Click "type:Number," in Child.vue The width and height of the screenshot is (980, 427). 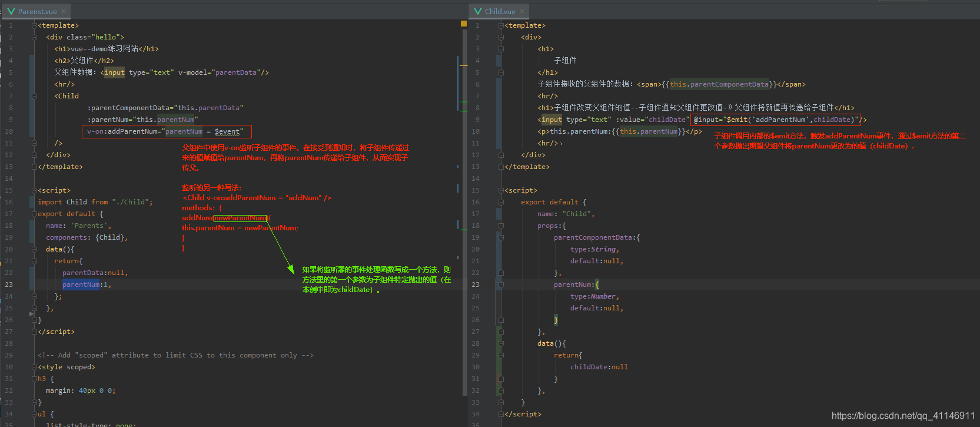(594, 296)
